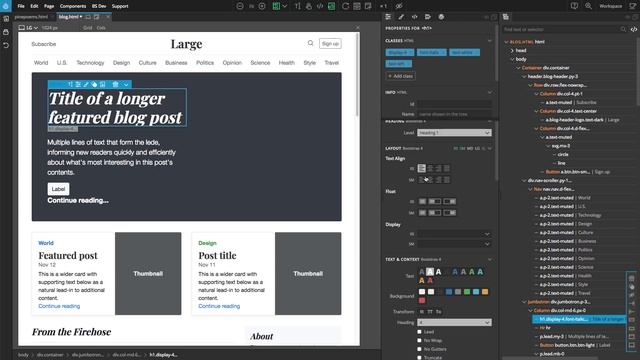Click the code editor icon in the top toolbar
This screenshot has width=640, height=360.
320,6
